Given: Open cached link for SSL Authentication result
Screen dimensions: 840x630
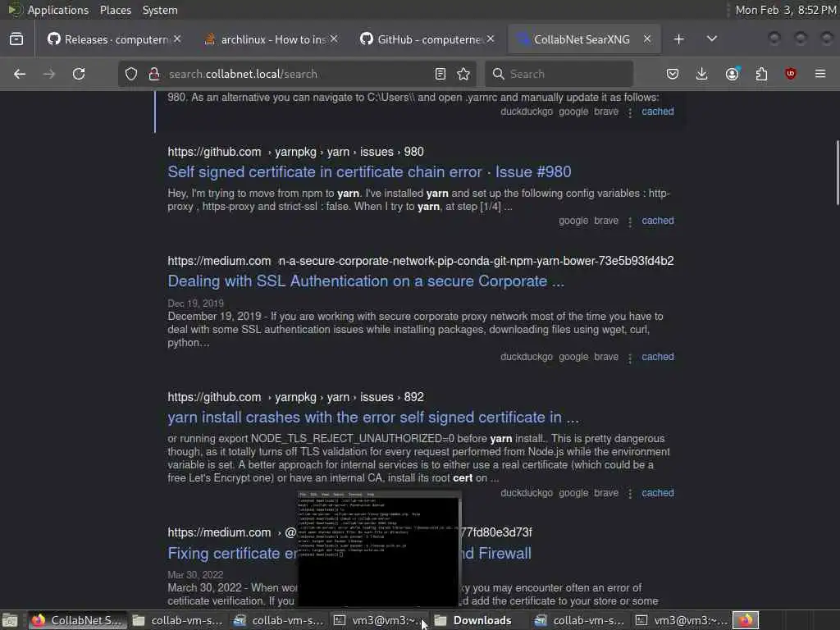Looking at the screenshot, I should (658, 357).
